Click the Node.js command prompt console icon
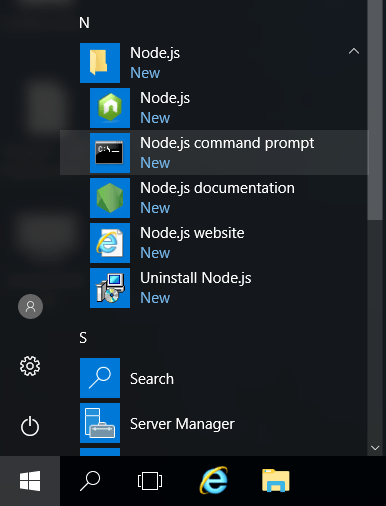 [x=110, y=153]
